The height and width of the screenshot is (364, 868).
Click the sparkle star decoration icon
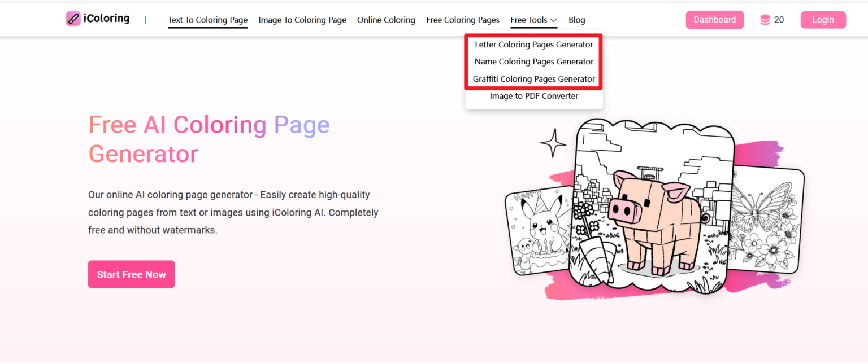[x=552, y=143]
